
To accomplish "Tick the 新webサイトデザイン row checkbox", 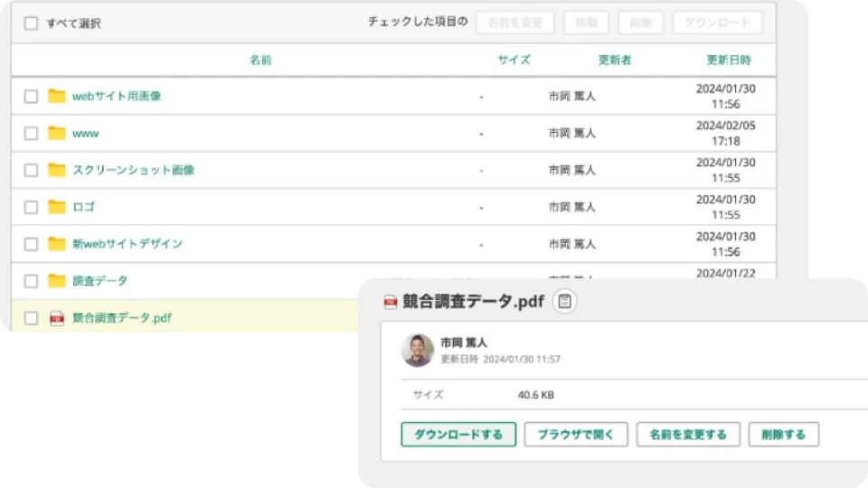I will coord(31,244).
